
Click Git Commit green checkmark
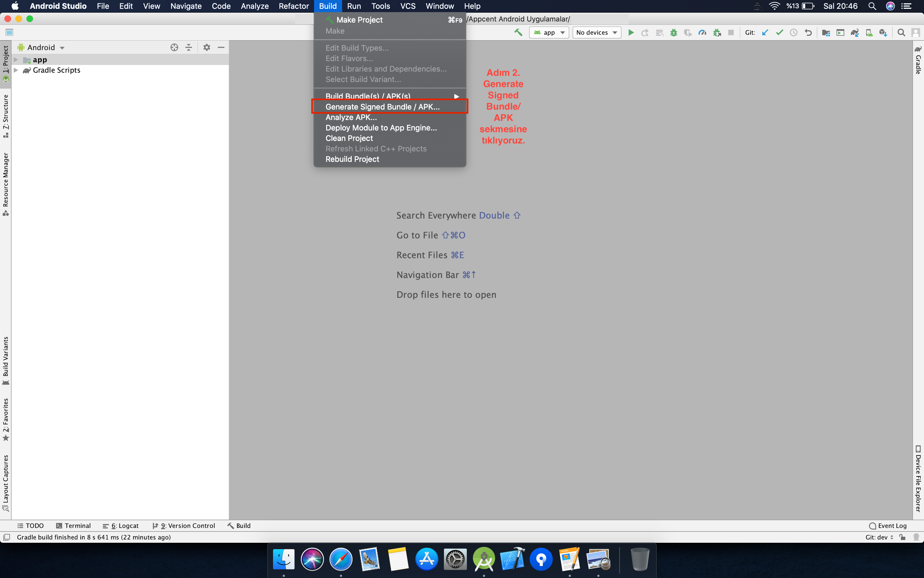(779, 32)
